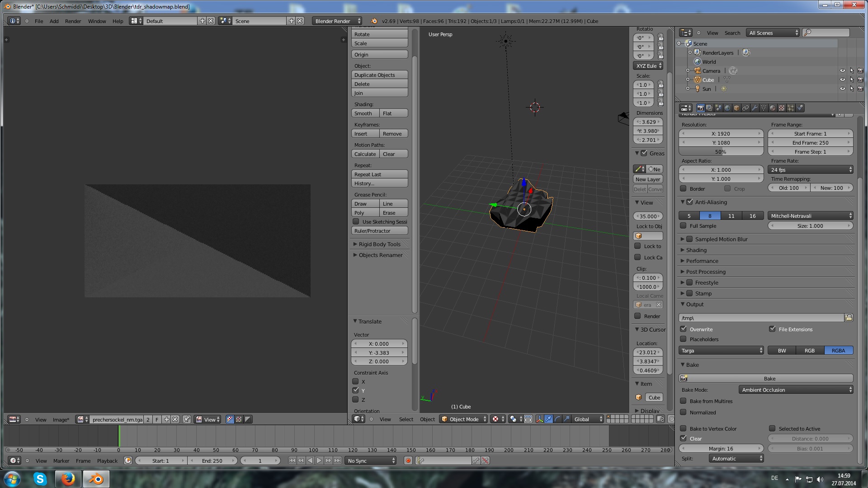Viewport: 868px width, 488px height.
Task: Open the Window menu
Action: pyautogui.click(x=97, y=21)
